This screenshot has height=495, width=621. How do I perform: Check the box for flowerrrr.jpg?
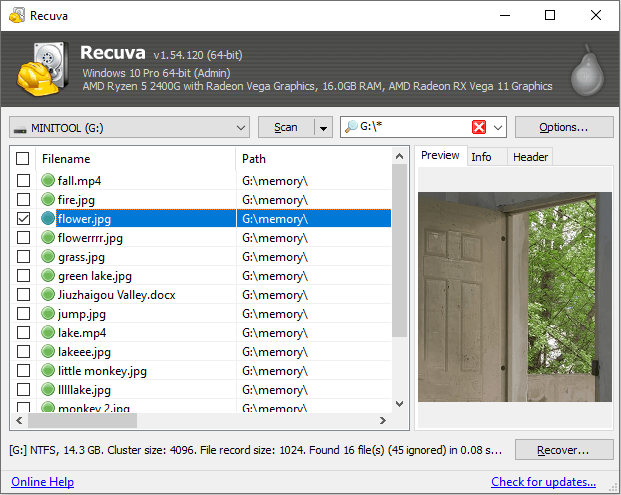[23, 238]
